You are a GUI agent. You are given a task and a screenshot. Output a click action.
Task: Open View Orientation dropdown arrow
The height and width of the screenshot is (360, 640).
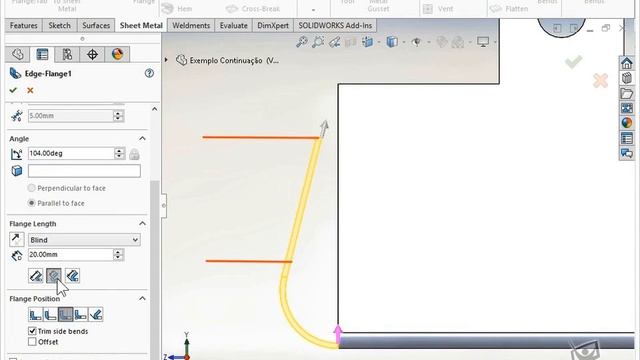coord(378,42)
